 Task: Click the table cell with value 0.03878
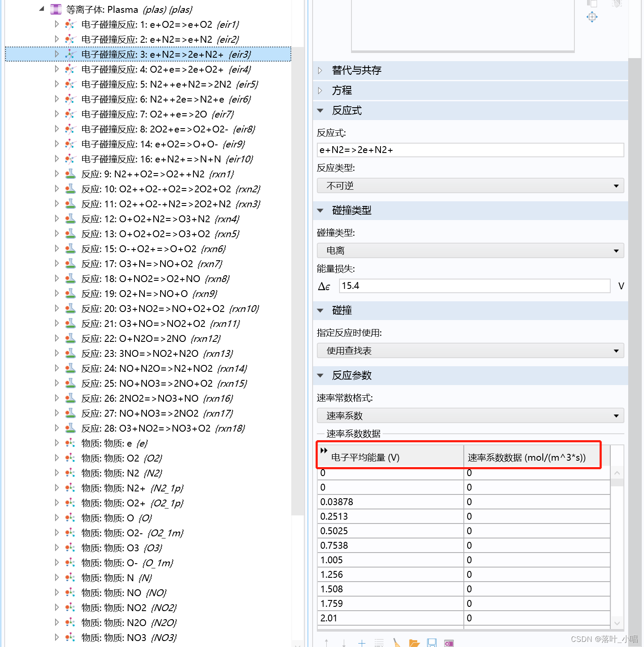[x=390, y=502]
